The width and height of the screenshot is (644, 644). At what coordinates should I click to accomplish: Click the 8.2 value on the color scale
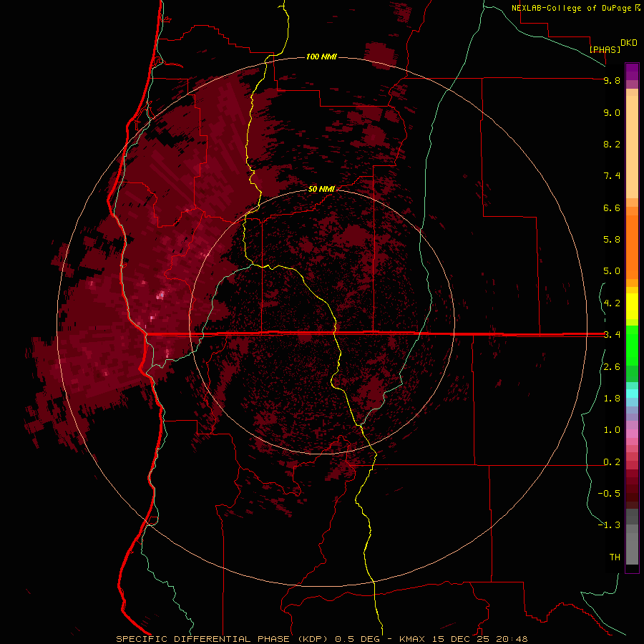coord(612,144)
